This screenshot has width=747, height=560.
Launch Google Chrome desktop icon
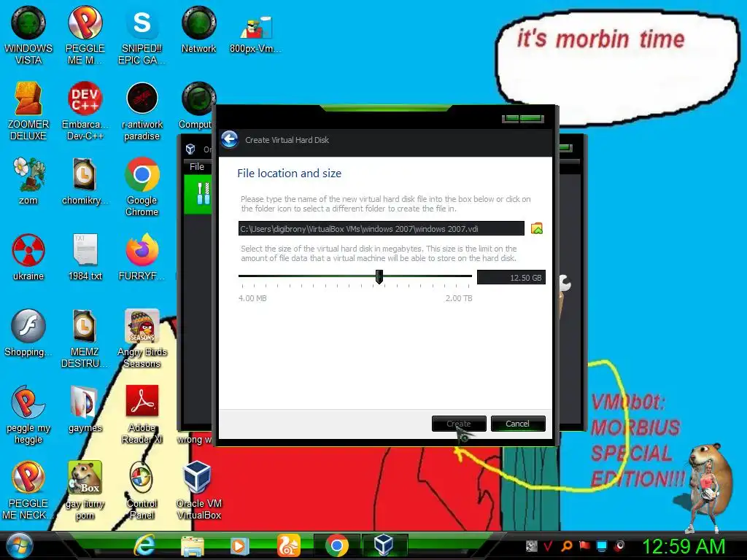[142, 187]
